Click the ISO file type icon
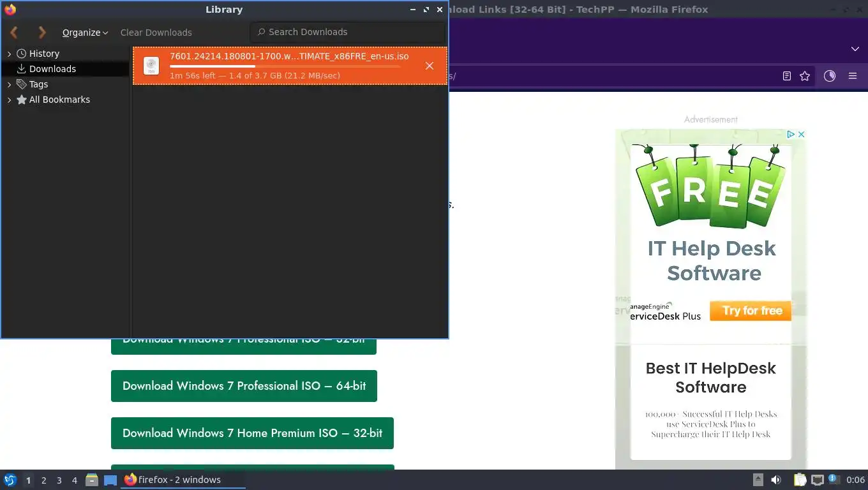The width and height of the screenshot is (868, 490). click(151, 66)
